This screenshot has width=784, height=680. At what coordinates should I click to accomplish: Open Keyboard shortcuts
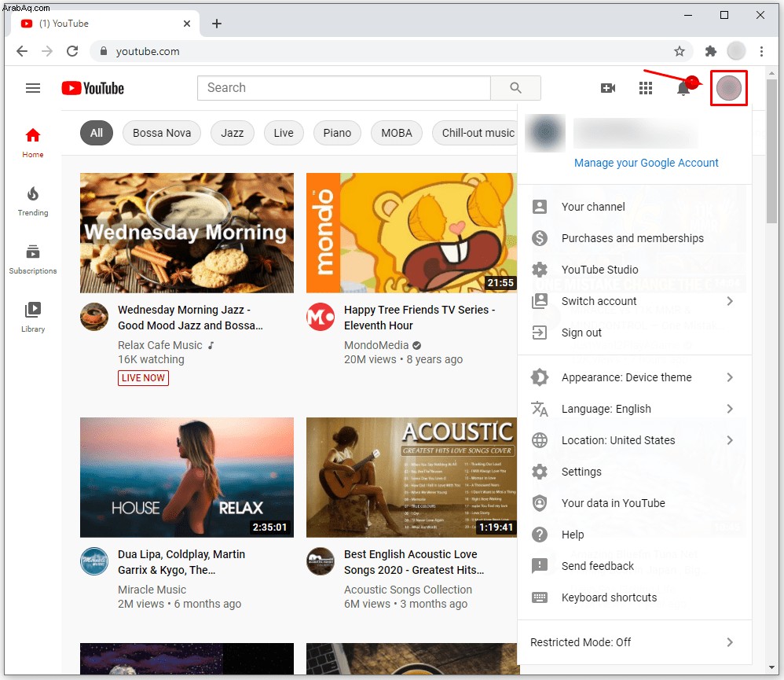[x=635, y=597]
